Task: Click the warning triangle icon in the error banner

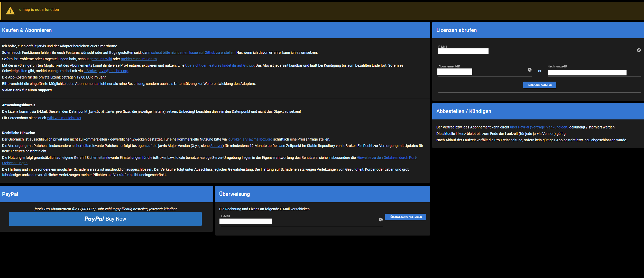Action: tap(10, 11)
